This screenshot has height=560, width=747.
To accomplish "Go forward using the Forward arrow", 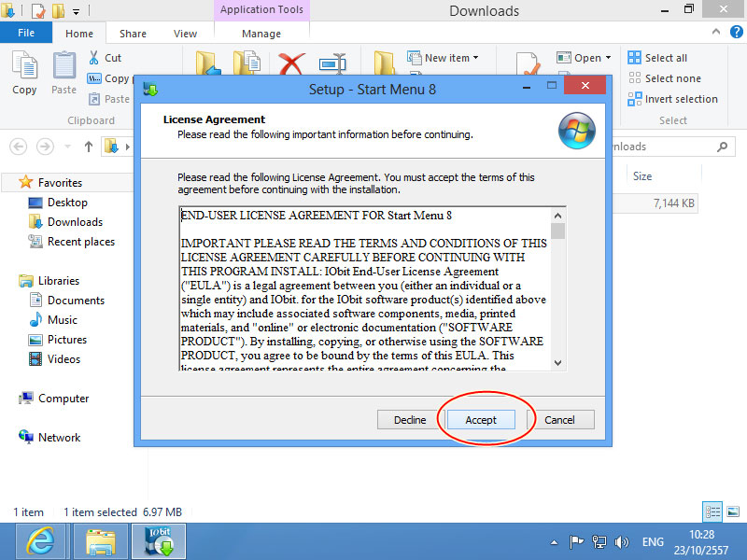I will pyautogui.click(x=45, y=147).
